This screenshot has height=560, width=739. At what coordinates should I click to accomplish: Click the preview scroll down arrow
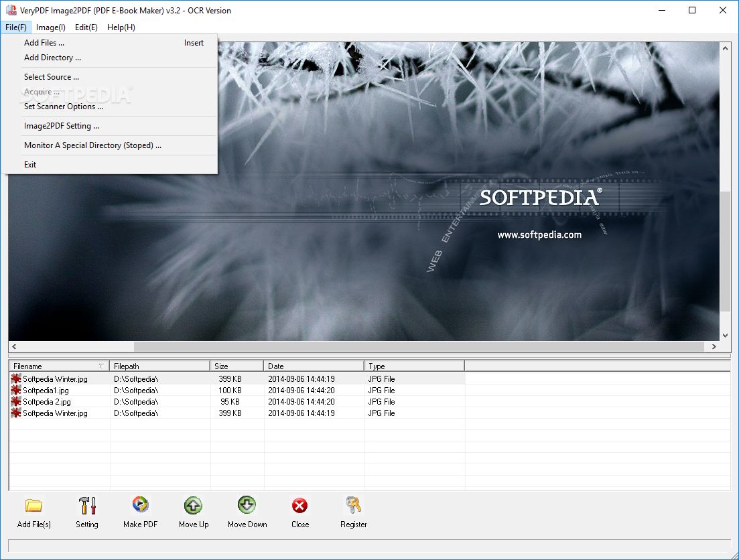pos(726,336)
